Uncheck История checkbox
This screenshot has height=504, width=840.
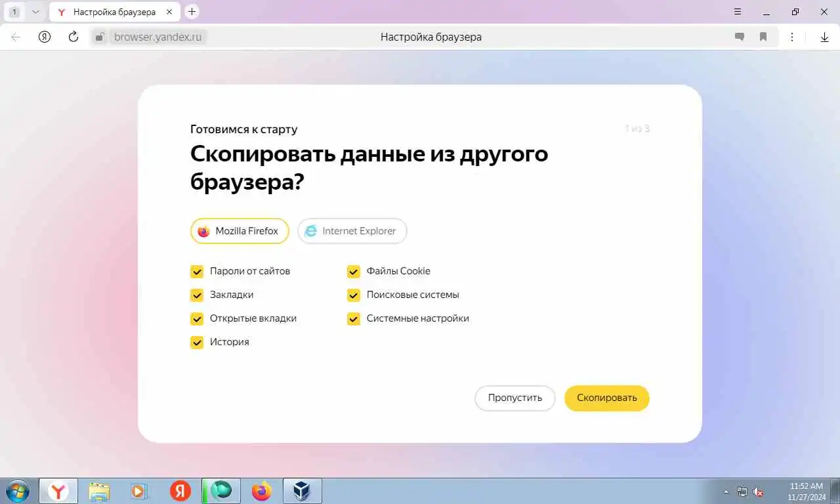point(197,342)
